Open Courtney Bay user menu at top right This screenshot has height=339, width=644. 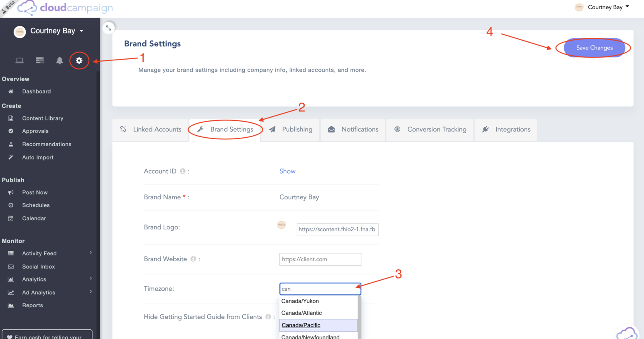[602, 7]
